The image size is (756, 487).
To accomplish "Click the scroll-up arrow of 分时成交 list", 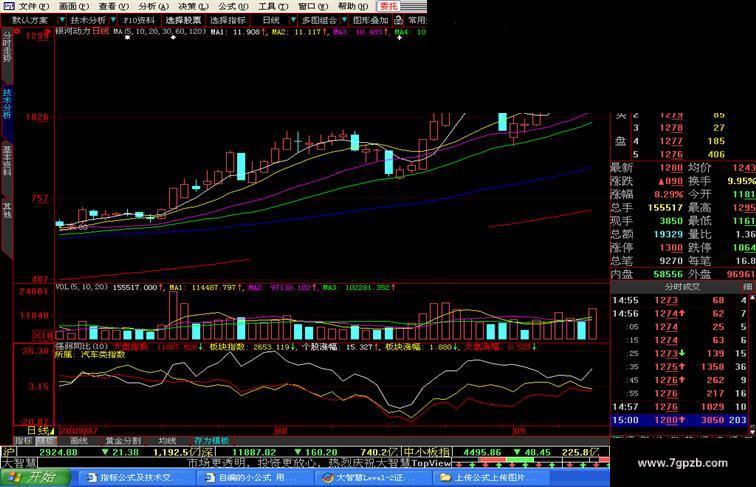I will click(752, 298).
